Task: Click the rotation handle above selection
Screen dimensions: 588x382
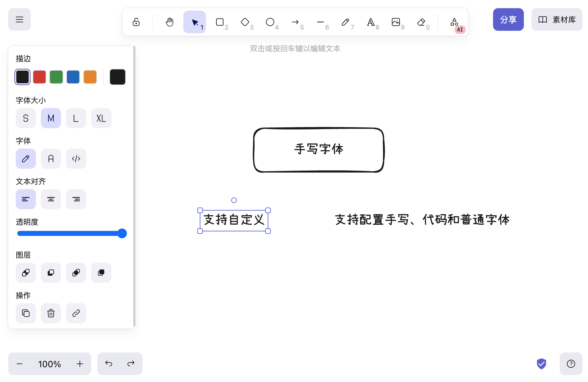Action: (x=234, y=200)
